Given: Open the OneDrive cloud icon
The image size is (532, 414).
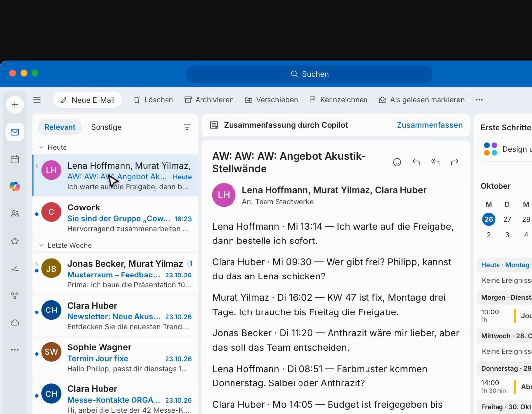Looking at the screenshot, I should [x=15, y=323].
